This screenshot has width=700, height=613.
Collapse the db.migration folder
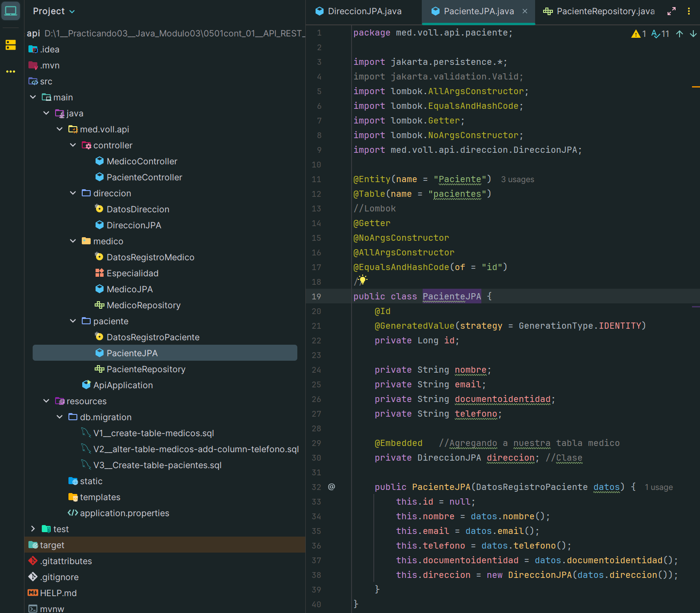point(60,417)
